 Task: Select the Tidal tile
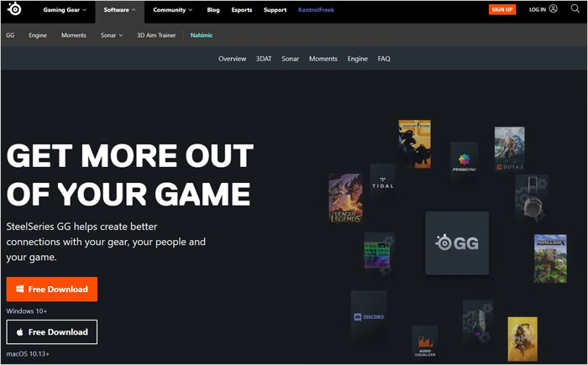tap(382, 182)
